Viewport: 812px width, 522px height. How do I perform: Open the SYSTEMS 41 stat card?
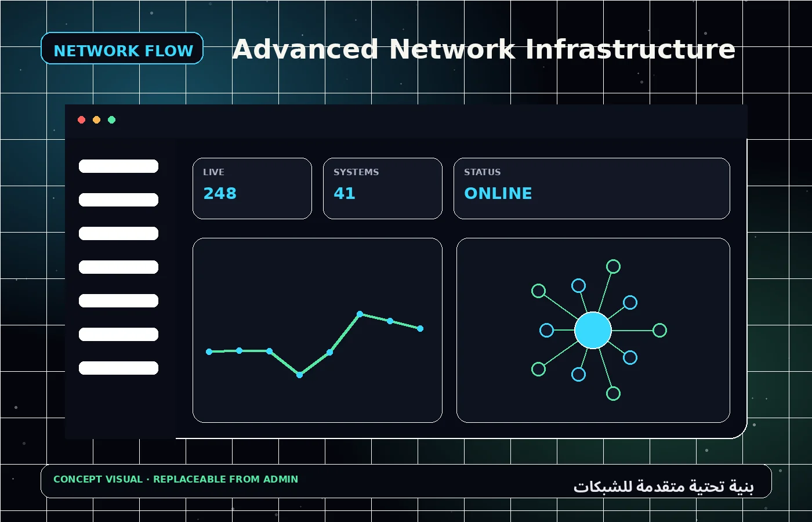click(383, 188)
